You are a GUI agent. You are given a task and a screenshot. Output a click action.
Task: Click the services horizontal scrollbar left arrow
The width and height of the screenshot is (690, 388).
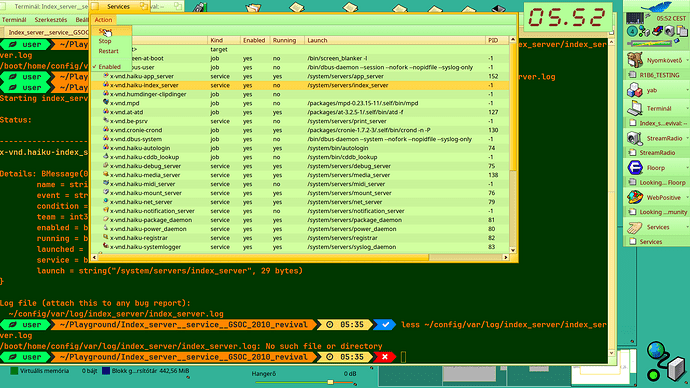coord(94,257)
